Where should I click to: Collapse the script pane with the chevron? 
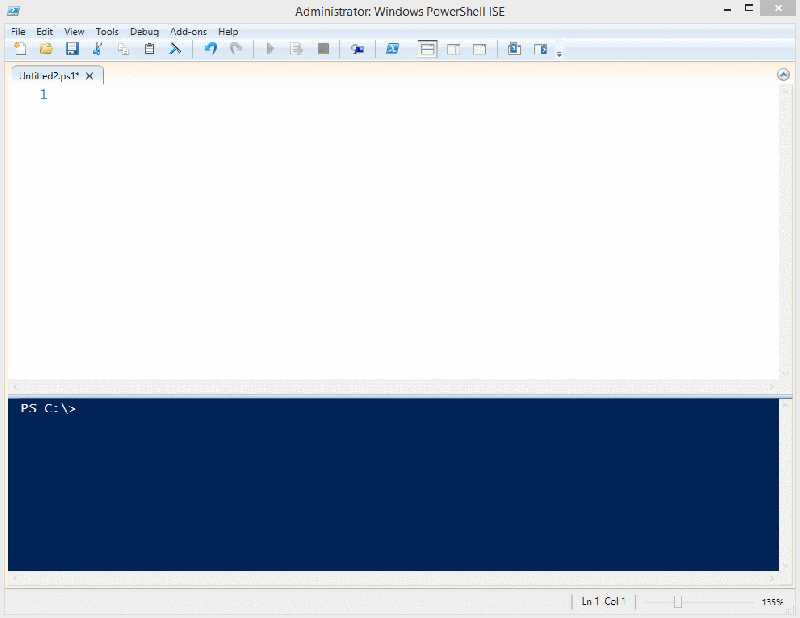pyautogui.click(x=784, y=73)
